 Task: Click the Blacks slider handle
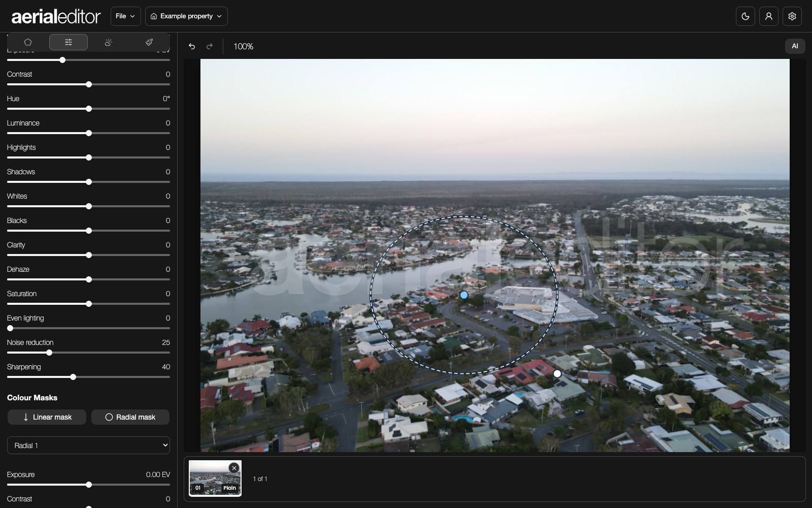click(x=89, y=231)
